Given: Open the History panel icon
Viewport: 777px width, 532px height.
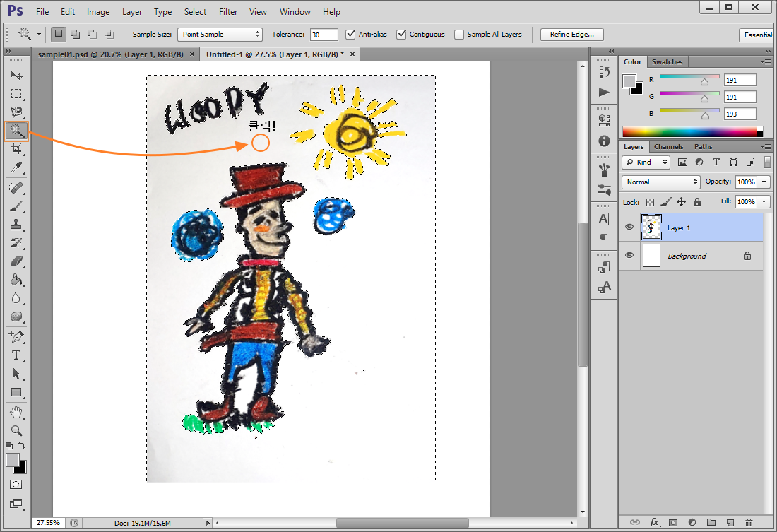Looking at the screenshot, I should (x=604, y=72).
